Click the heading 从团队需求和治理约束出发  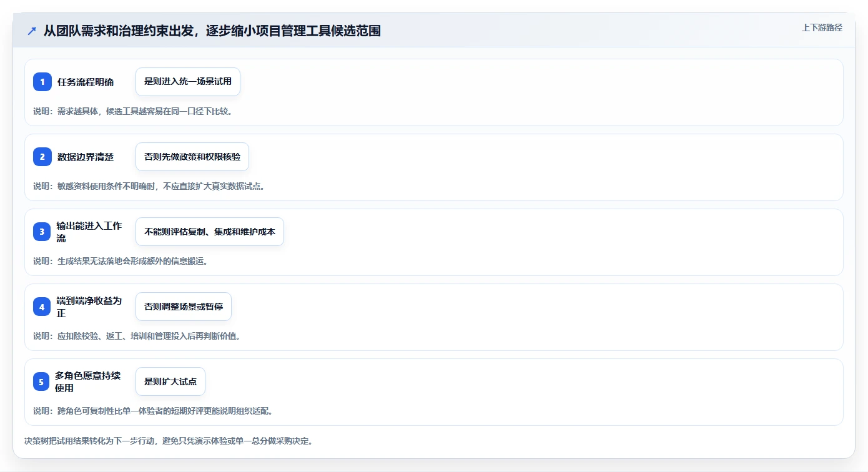pos(212,31)
